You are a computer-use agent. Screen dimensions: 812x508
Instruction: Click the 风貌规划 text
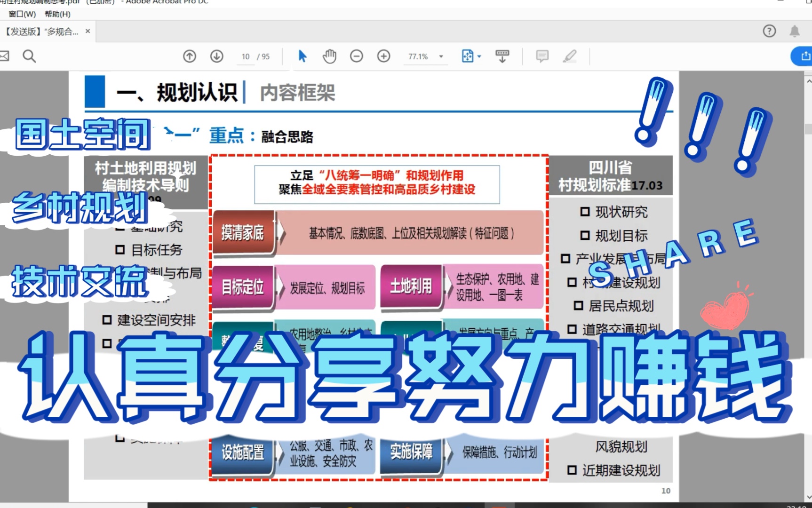621,447
